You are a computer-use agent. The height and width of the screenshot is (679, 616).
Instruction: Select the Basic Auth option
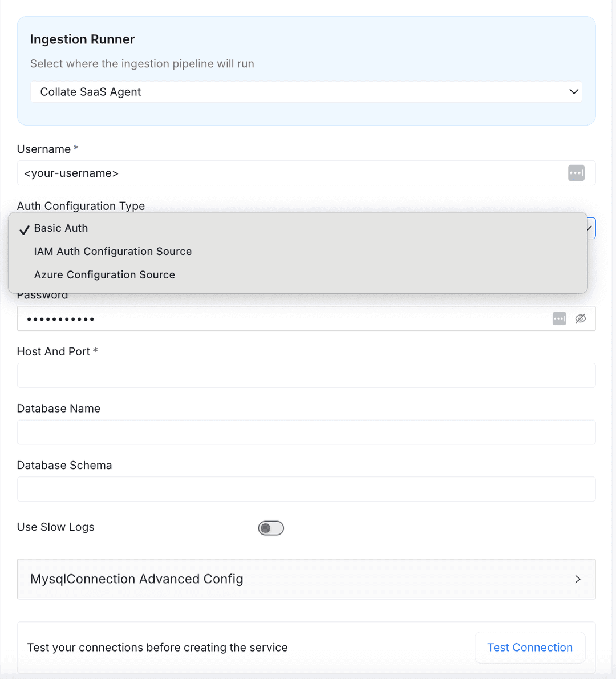[x=61, y=228]
